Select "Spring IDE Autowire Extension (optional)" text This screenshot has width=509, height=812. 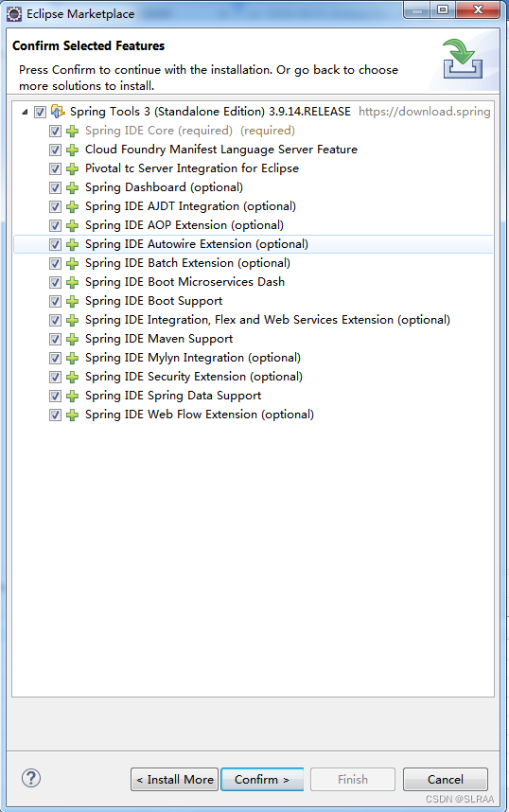[196, 244]
